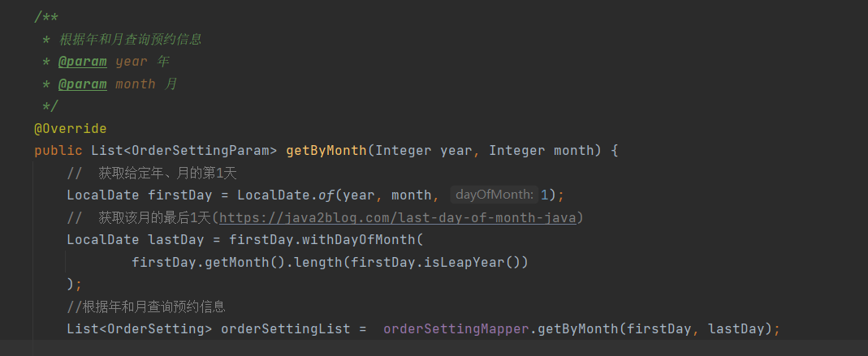Open the java2blog.com URL in the comment
This screenshot has height=356, width=868.
[398, 217]
